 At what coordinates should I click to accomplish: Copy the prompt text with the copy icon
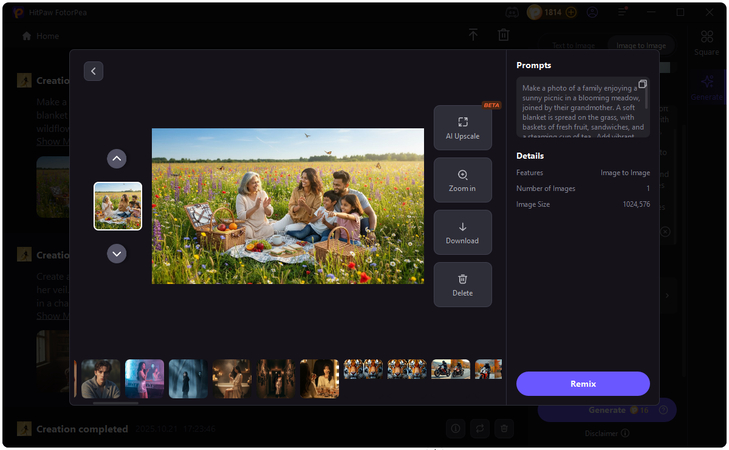click(643, 84)
